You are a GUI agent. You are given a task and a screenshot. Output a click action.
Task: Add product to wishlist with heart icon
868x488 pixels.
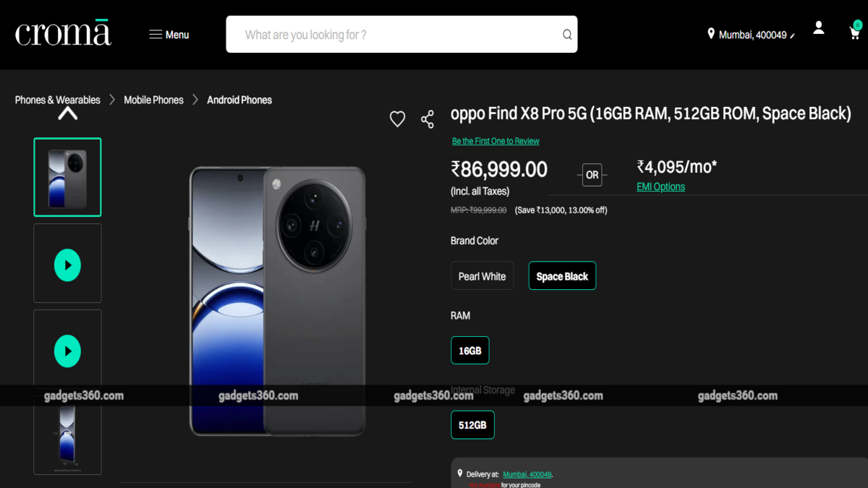click(x=397, y=119)
